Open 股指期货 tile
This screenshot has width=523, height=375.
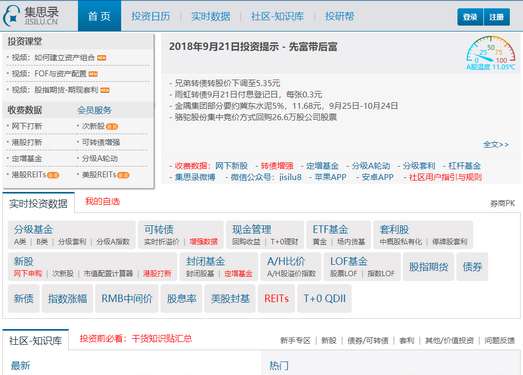429,267
